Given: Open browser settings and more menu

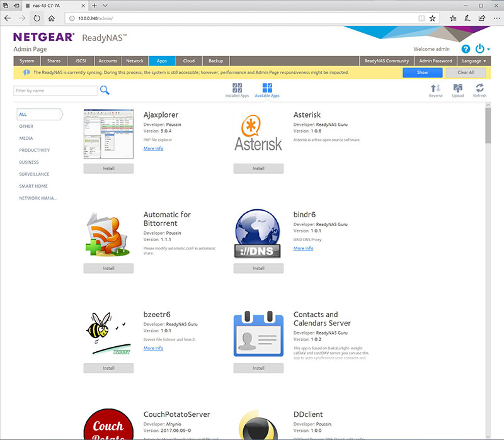Looking at the screenshot, I should click(496, 18).
